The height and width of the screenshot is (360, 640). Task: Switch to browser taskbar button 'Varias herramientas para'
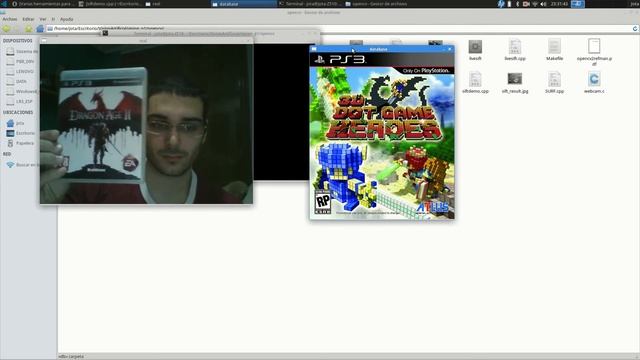point(43,4)
